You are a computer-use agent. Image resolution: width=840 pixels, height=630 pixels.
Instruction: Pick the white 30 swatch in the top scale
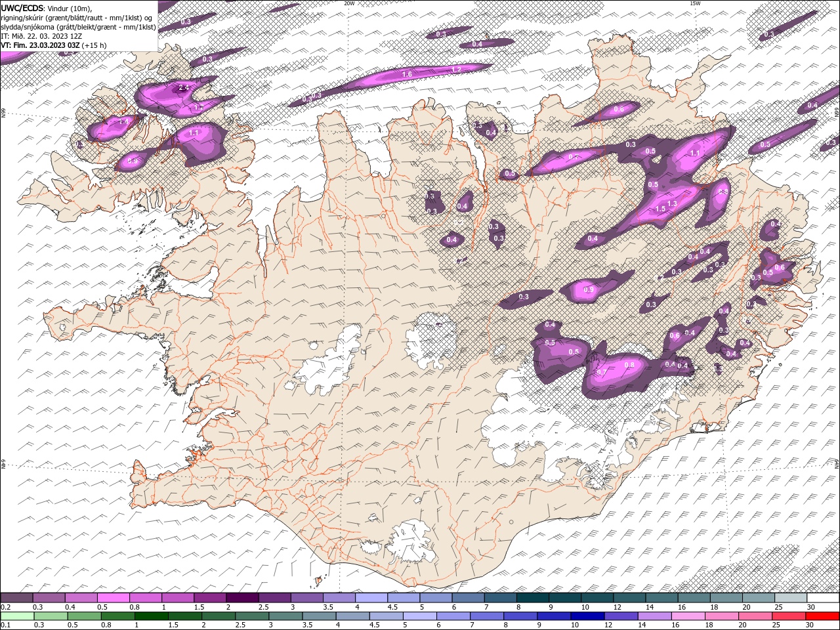click(823, 598)
